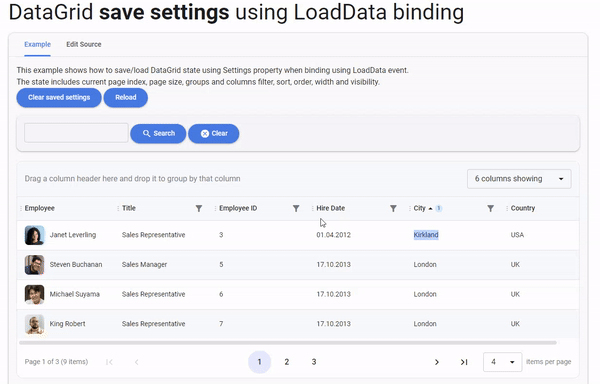The width and height of the screenshot is (600, 384).
Task: Click King Robert name cell
Action: tap(67, 324)
